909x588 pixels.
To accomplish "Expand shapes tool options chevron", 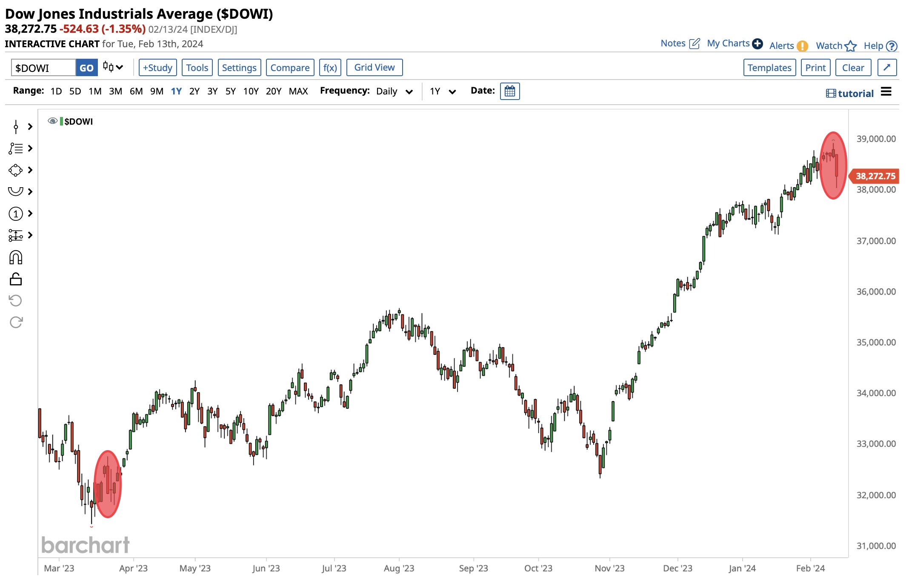I will point(30,170).
